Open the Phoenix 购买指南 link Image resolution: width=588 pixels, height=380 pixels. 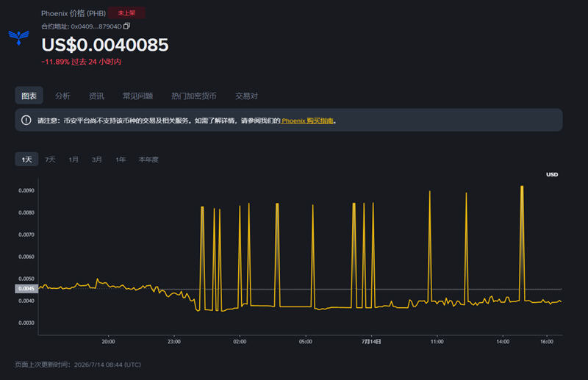[307, 121]
